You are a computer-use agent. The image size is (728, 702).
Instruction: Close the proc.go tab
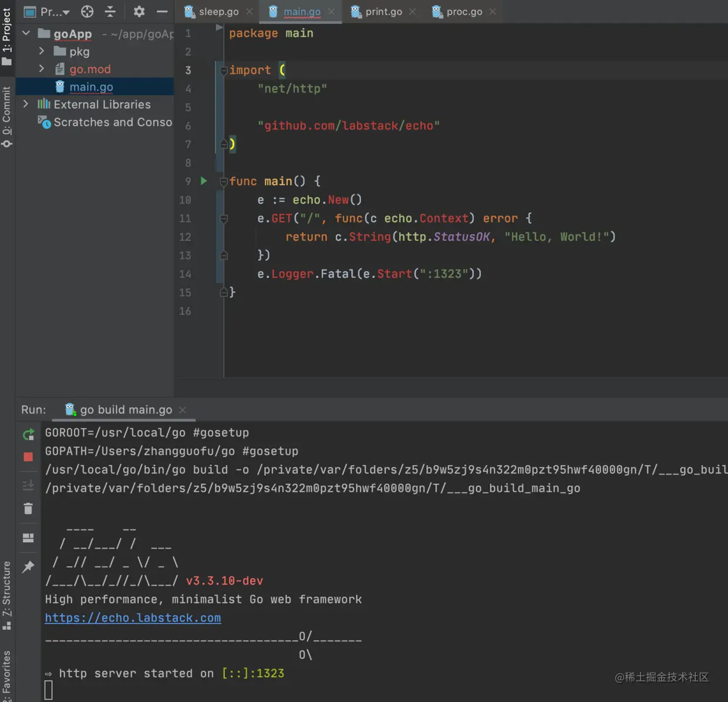[x=493, y=12]
